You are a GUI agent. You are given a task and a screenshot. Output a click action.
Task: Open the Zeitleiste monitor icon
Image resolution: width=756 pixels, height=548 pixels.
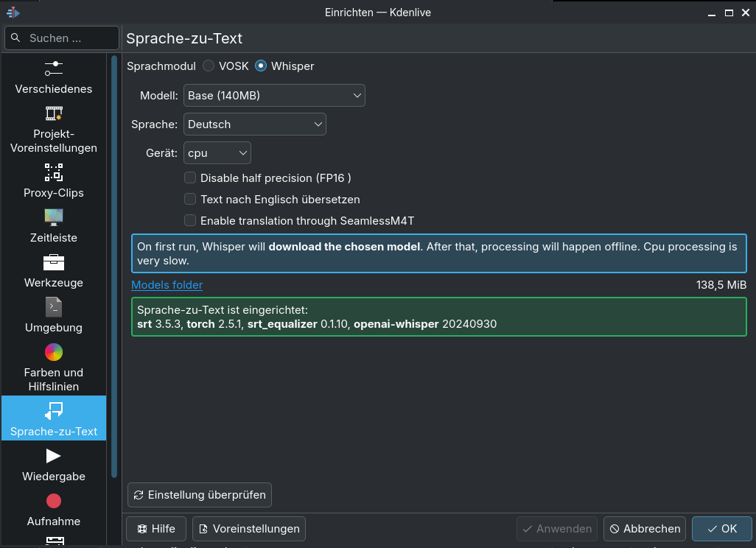[54, 217]
